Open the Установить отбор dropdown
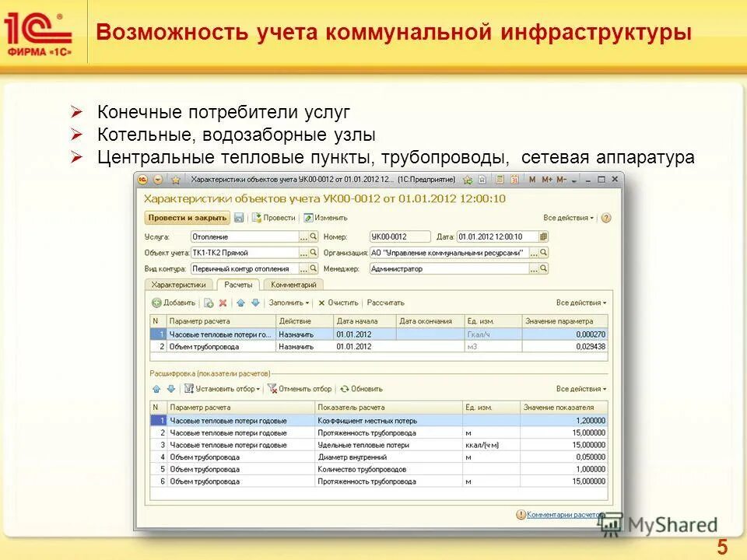This screenshot has height=560, width=747. pos(223,388)
